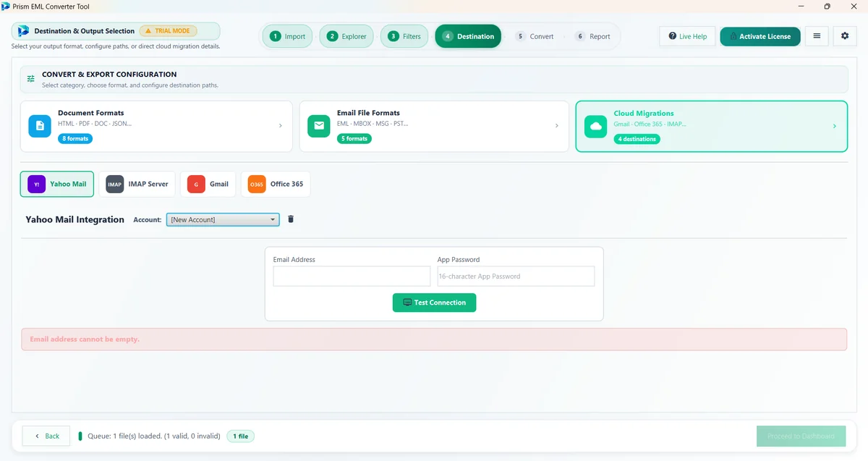Viewport: 868px width, 461px height.
Task: Click the purple Yahoo Y! icon
Action: tap(36, 185)
